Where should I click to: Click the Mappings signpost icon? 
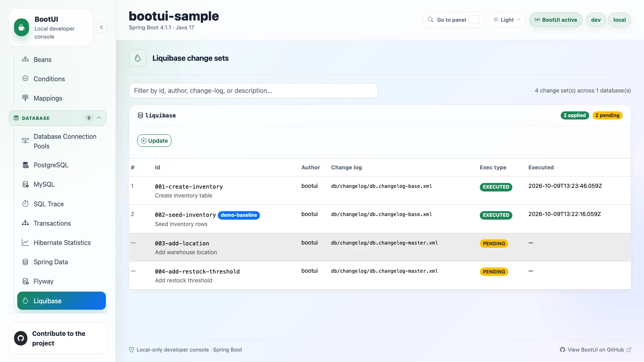point(25,98)
